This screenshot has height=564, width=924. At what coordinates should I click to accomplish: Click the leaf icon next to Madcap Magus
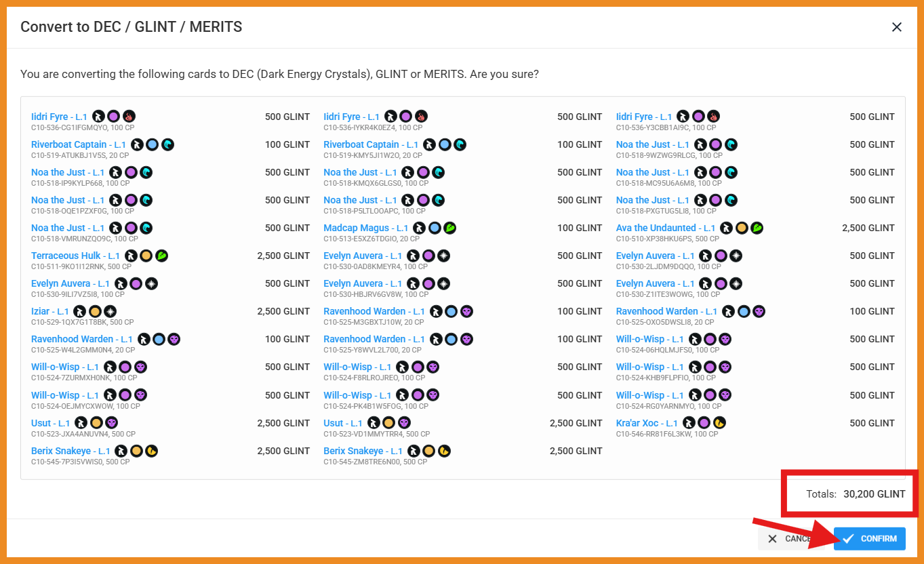click(x=449, y=228)
